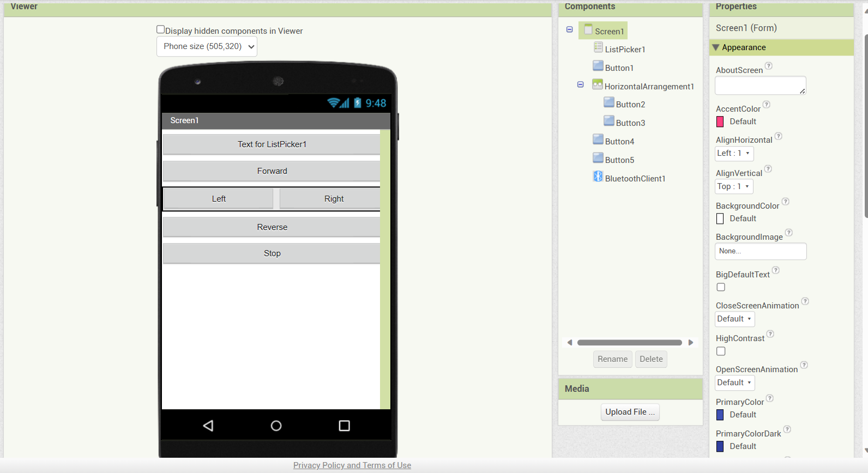The height and width of the screenshot is (473, 868).
Task: Open help icon next to BackgroundColor
Action: point(786,202)
